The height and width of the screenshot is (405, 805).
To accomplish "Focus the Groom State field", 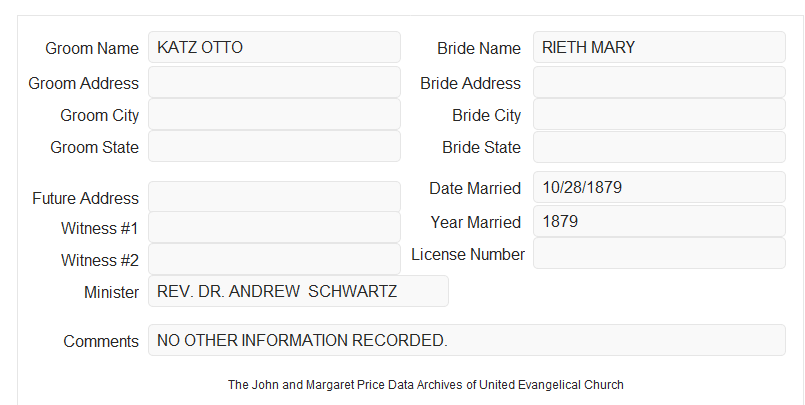I will [x=274, y=146].
